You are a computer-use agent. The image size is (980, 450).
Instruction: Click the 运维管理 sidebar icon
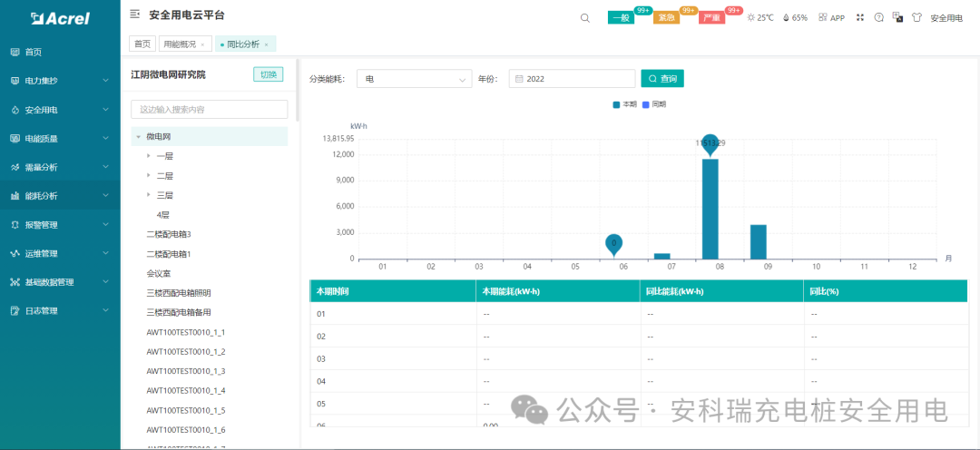point(15,254)
